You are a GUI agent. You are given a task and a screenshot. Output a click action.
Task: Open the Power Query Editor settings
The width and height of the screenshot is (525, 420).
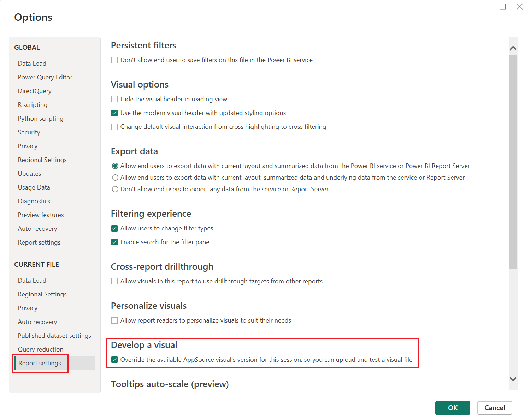pyautogui.click(x=45, y=77)
